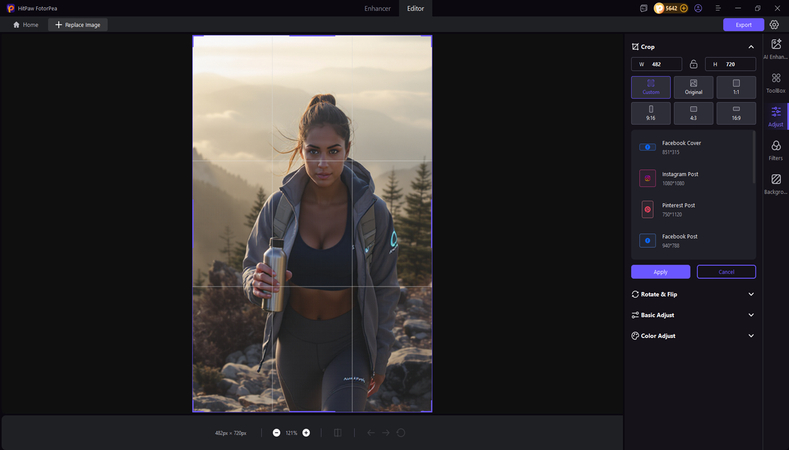Open the hamburger menu in title bar
Screen dimensions: 789x450
tap(718, 9)
